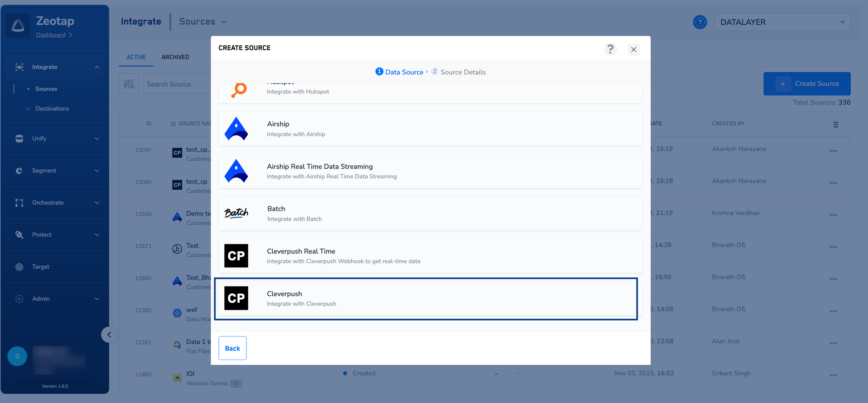
Task: Click the ID column header
Action: [x=149, y=124]
